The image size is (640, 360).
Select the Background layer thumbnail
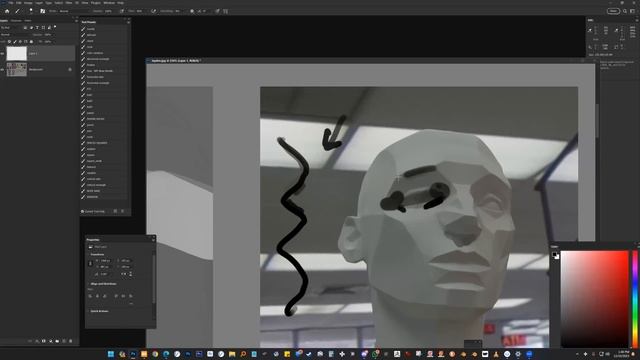[17, 69]
